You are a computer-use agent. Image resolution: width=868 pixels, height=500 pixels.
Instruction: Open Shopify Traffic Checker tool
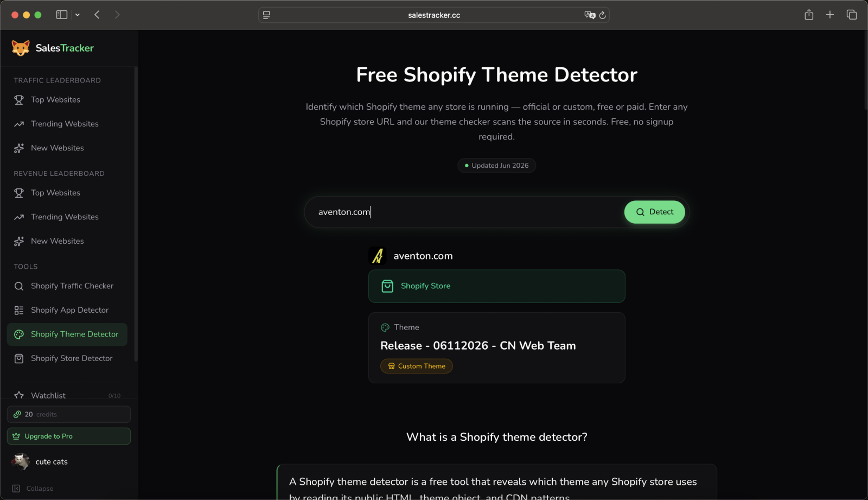tap(67, 286)
